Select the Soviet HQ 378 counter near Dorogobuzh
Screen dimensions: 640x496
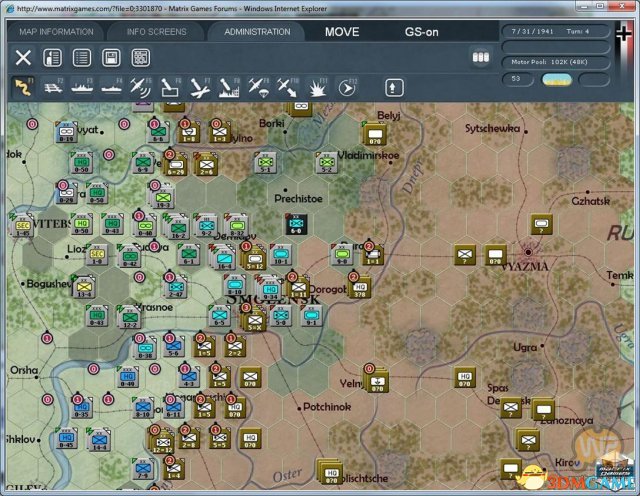tap(360, 287)
